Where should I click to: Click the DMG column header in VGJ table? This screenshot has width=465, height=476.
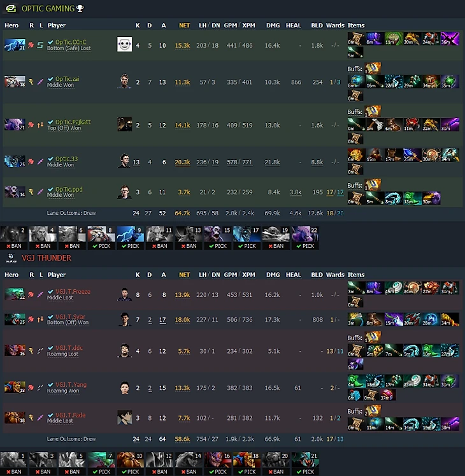click(273, 275)
